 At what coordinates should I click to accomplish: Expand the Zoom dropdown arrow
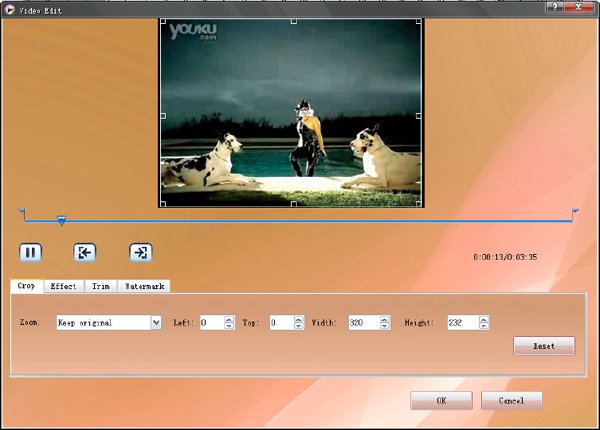156,322
